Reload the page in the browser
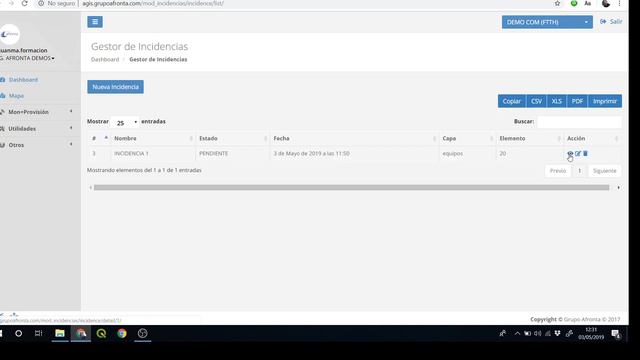 point(24,3)
